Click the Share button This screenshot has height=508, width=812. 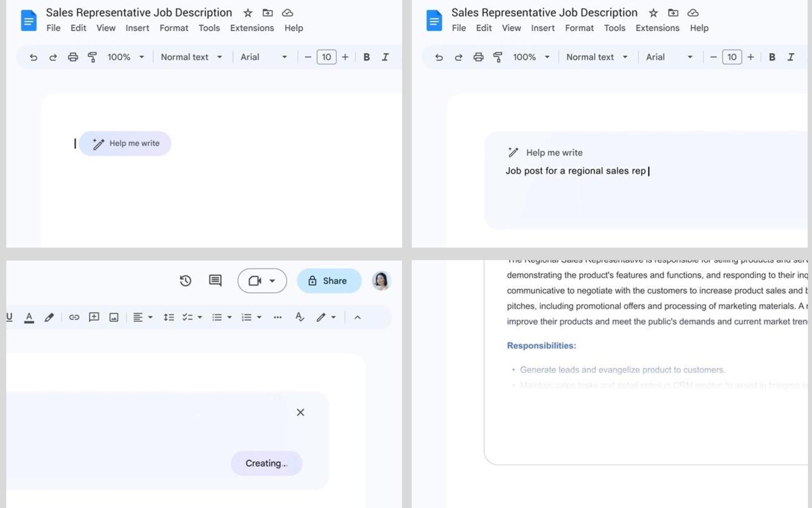329,281
